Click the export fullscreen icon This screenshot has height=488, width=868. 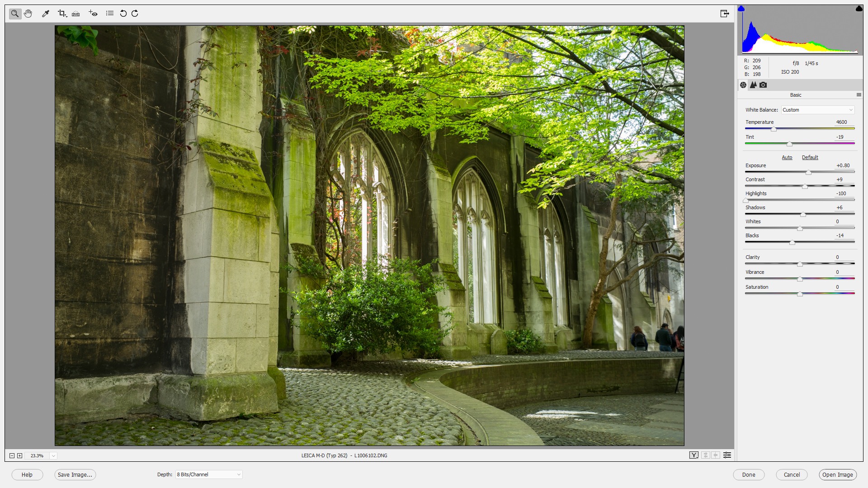tap(724, 14)
